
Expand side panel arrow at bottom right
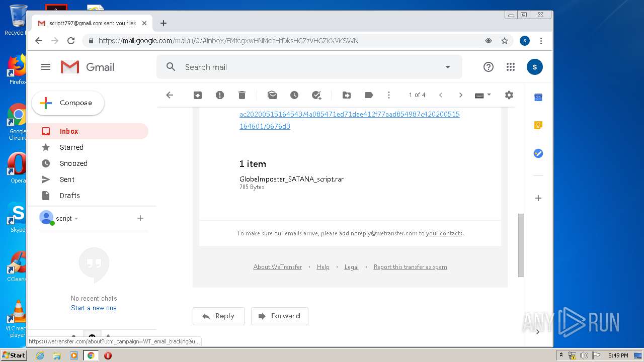pyautogui.click(x=538, y=332)
